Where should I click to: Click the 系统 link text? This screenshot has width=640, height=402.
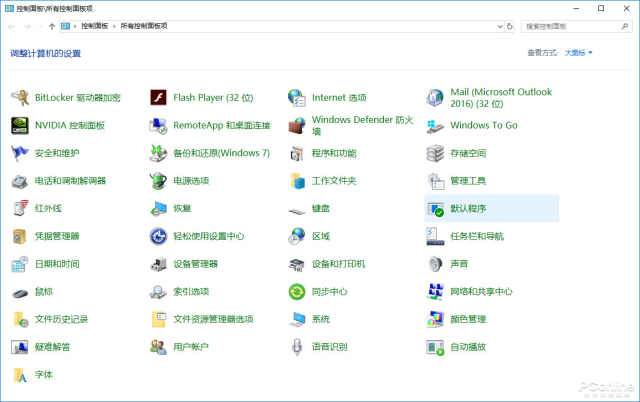pyautogui.click(x=321, y=319)
